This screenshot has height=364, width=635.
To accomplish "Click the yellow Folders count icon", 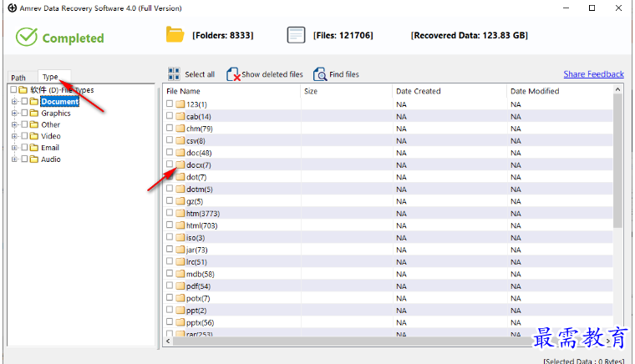I will [175, 35].
